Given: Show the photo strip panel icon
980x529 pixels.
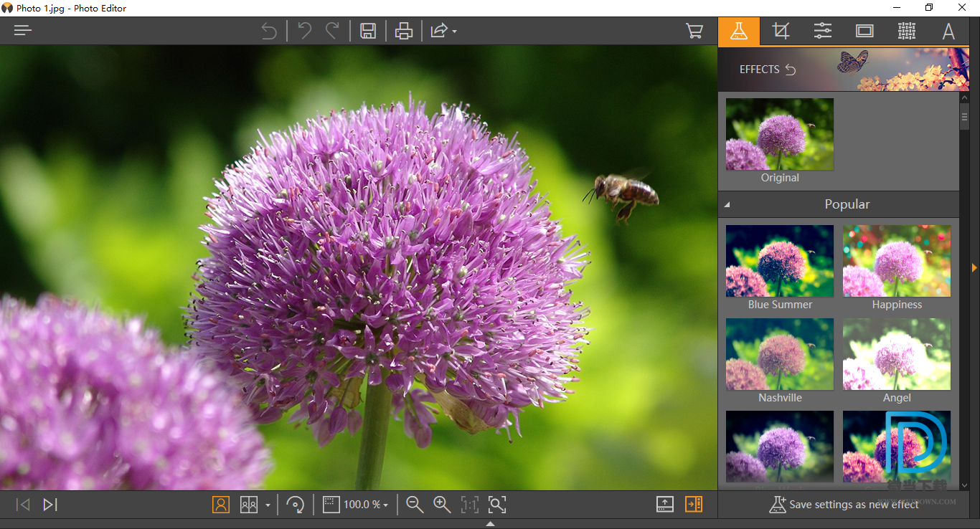Looking at the screenshot, I should coord(665,505).
